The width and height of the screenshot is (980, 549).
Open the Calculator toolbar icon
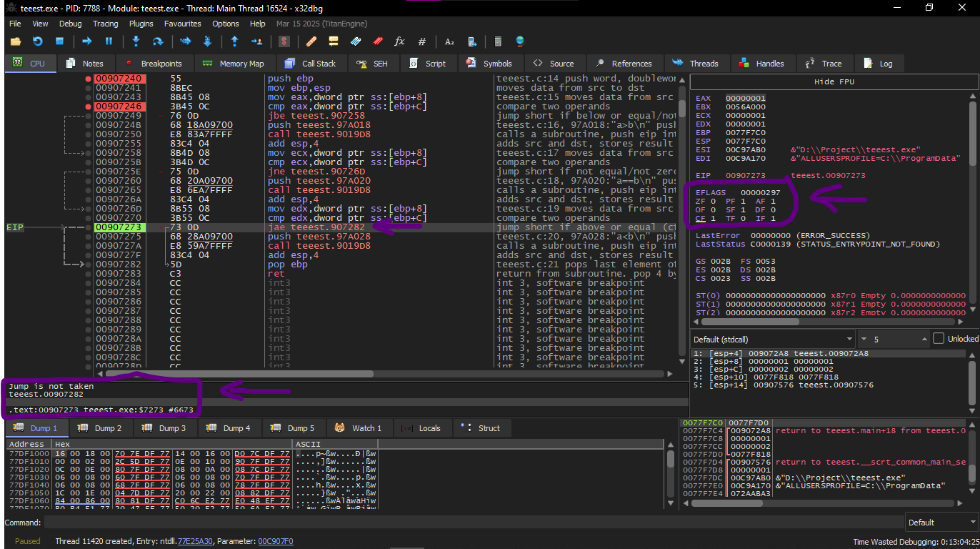[x=498, y=41]
